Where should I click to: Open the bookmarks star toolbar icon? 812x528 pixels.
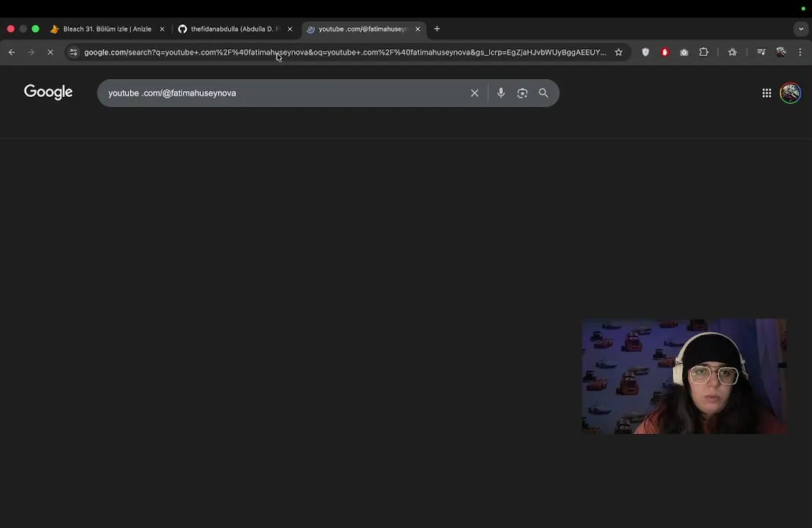pyautogui.click(x=732, y=52)
